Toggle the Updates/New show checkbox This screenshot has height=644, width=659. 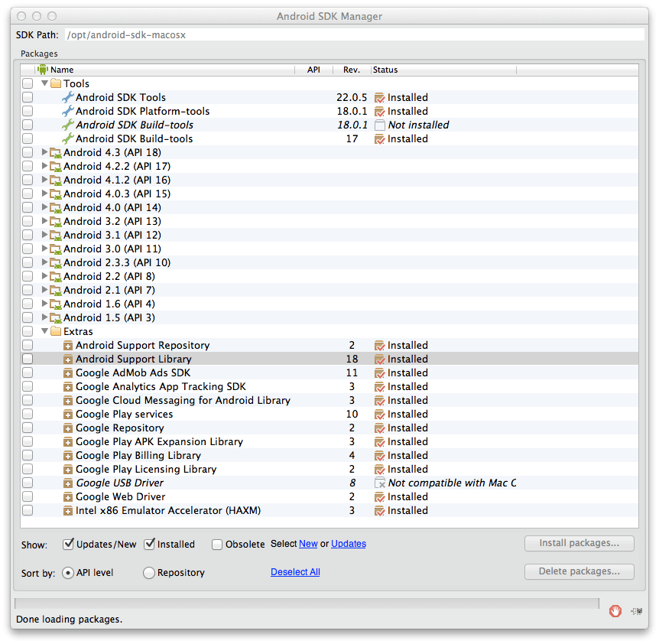(x=68, y=544)
